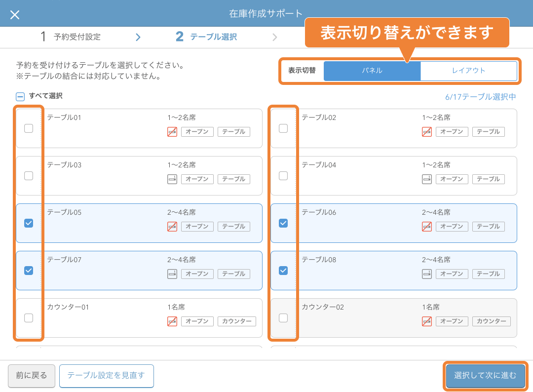This screenshot has width=533, height=392.
Task: Click the chevron after 予約受付設定 step
Action: [138, 37]
